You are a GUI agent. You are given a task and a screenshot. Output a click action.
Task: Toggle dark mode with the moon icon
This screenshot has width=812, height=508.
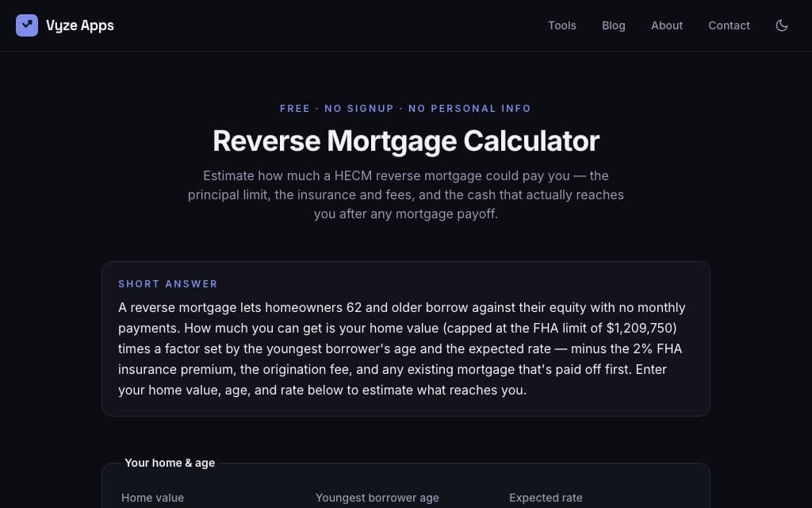781,25
